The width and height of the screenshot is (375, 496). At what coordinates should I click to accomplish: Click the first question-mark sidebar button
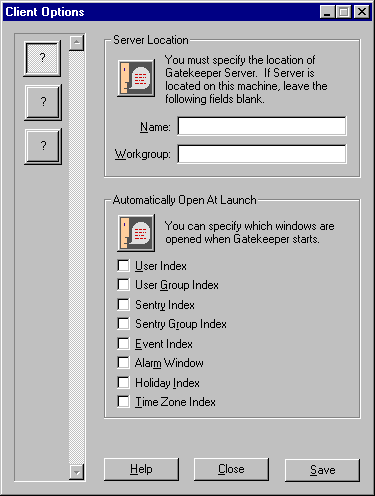[x=42, y=58]
